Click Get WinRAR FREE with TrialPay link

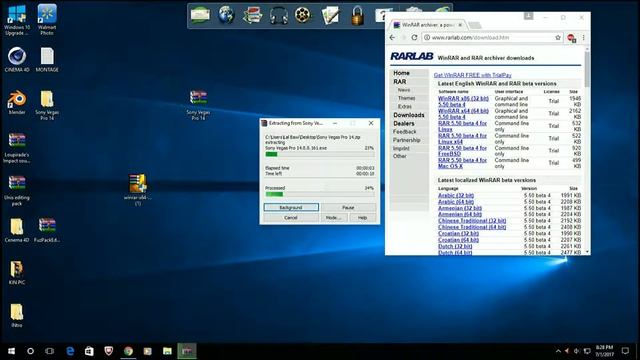(472, 75)
